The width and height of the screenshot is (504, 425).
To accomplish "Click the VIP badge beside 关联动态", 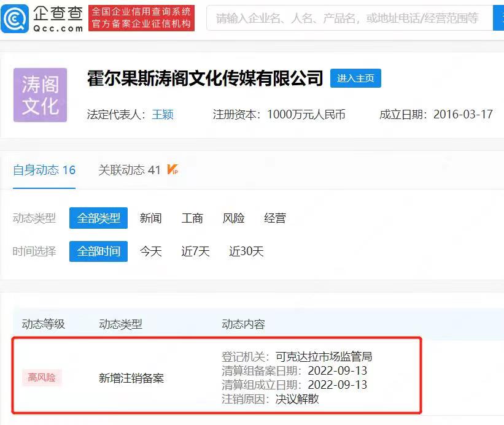I will [x=173, y=169].
